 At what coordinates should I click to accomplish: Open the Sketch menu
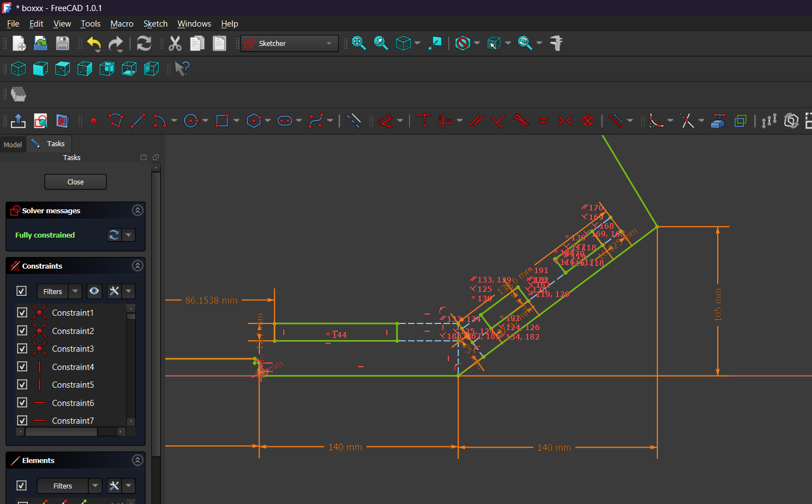pos(155,24)
